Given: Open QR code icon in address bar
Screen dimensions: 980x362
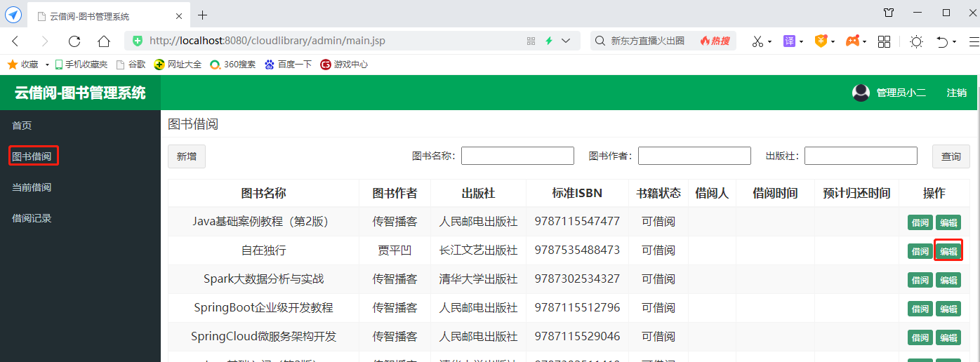Looking at the screenshot, I should pyautogui.click(x=531, y=41).
